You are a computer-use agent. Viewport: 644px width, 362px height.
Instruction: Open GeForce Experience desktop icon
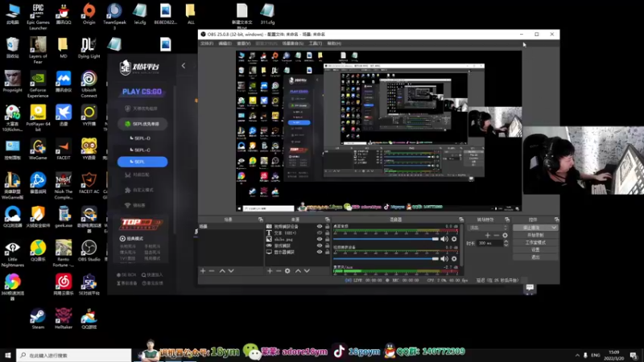point(38,84)
